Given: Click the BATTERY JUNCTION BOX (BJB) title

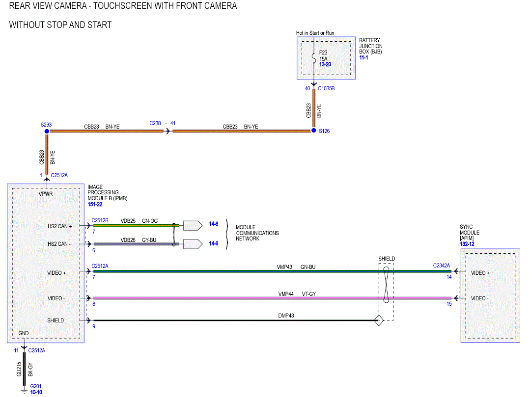Looking at the screenshot, I should 371,46.
